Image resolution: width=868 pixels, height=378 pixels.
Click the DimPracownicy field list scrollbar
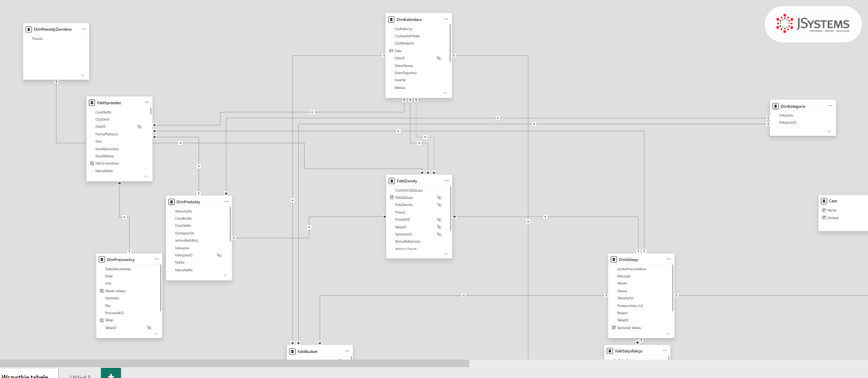161,288
